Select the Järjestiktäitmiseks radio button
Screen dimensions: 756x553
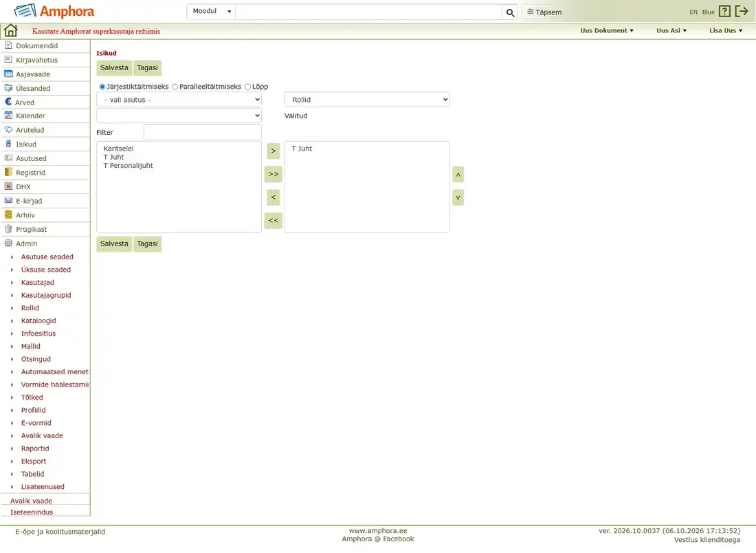click(x=102, y=87)
